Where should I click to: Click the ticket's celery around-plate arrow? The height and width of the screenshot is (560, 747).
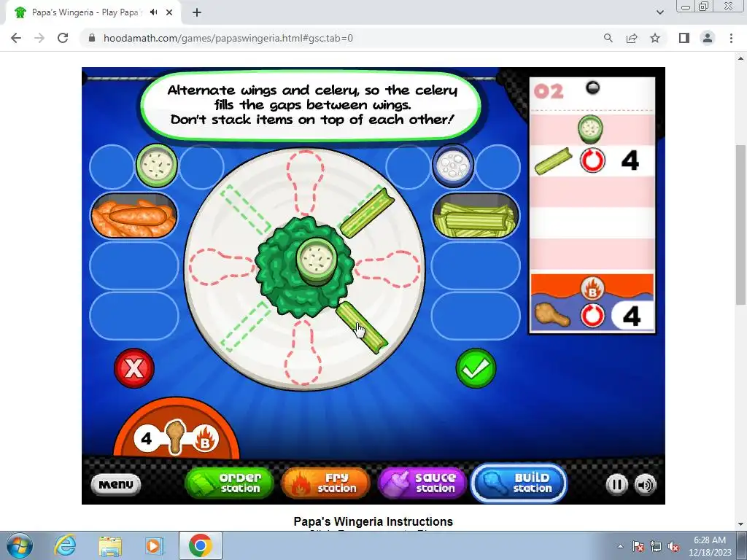pyautogui.click(x=592, y=160)
